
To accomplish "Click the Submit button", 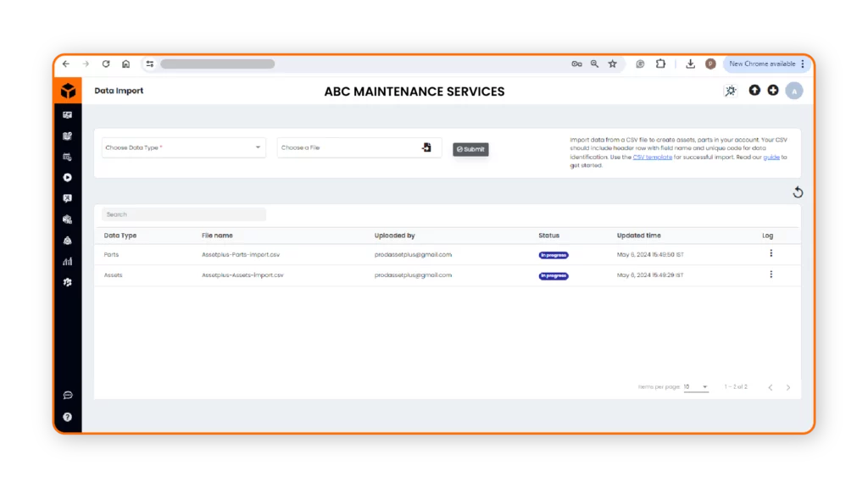I will click(470, 149).
